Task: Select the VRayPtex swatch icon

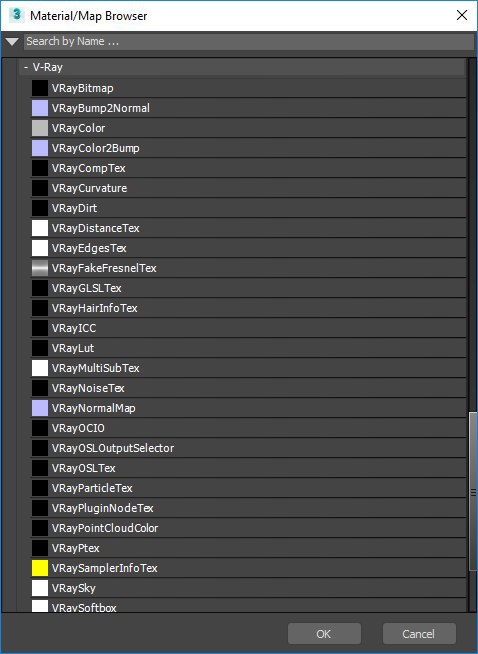Action: pyautogui.click(x=40, y=548)
